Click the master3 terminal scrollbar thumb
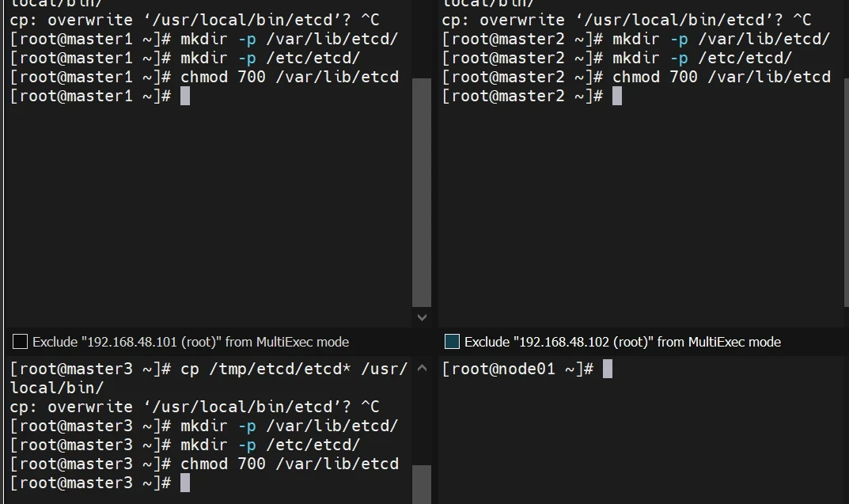The image size is (849, 504). pos(422,483)
